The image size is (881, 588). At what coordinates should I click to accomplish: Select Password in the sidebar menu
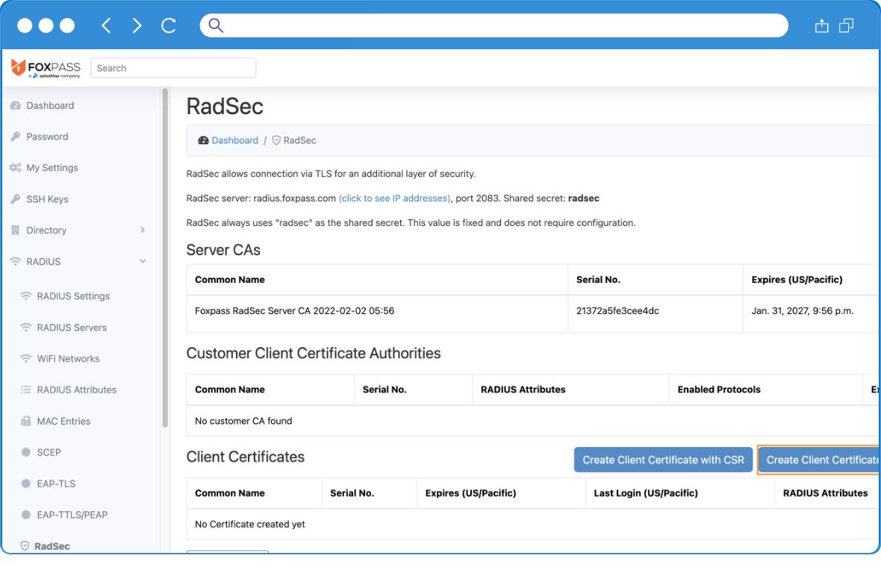pyautogui.click(x=48, y=137)
